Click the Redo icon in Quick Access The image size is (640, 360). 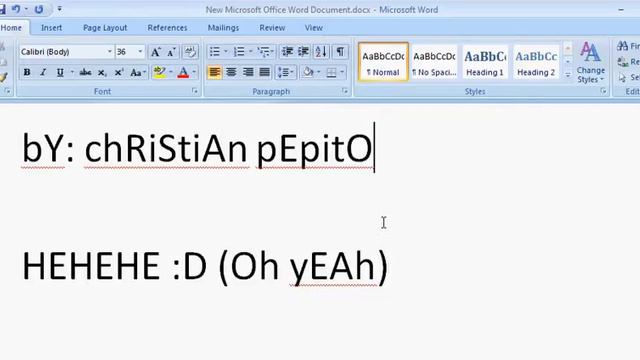pyautogui.click(x=39, y=9)
